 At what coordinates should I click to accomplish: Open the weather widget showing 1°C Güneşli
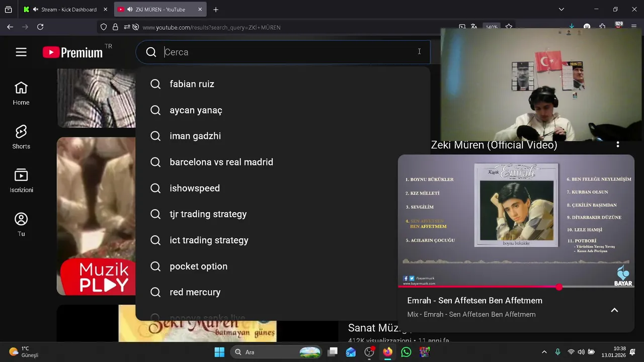click(24, 352)
